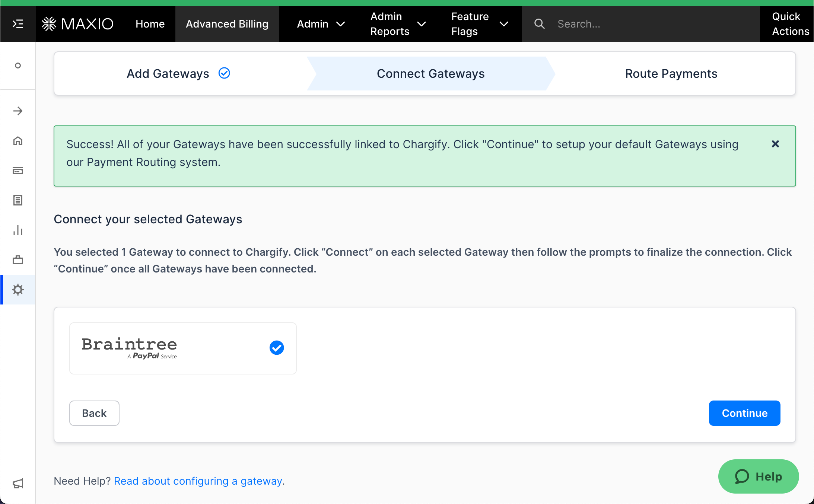The width and height of the screenshot is (814, 504).
Task: Open the home icon in sidebar
Action: [x=18, y=141]
